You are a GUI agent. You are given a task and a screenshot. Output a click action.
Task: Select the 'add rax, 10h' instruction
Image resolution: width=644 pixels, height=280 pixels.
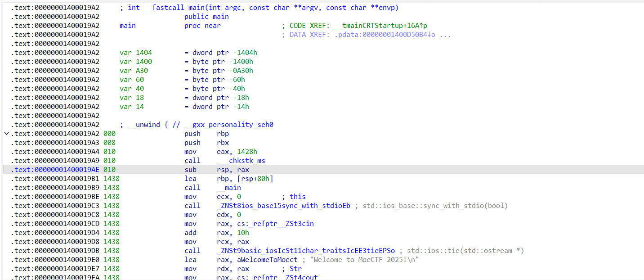[x=217, y=233]
